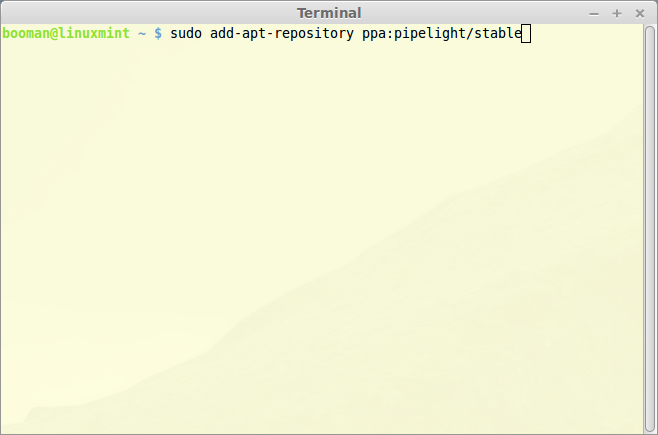
Task: Click the Terminal title text in title bar
Action: click(x=329, y=13)
